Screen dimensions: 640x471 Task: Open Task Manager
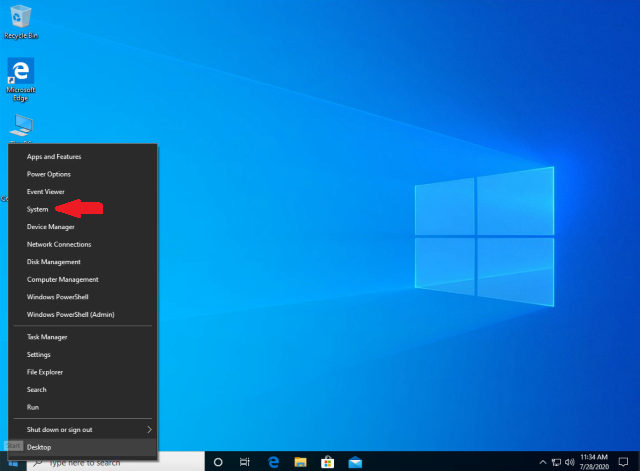point(82,337)
